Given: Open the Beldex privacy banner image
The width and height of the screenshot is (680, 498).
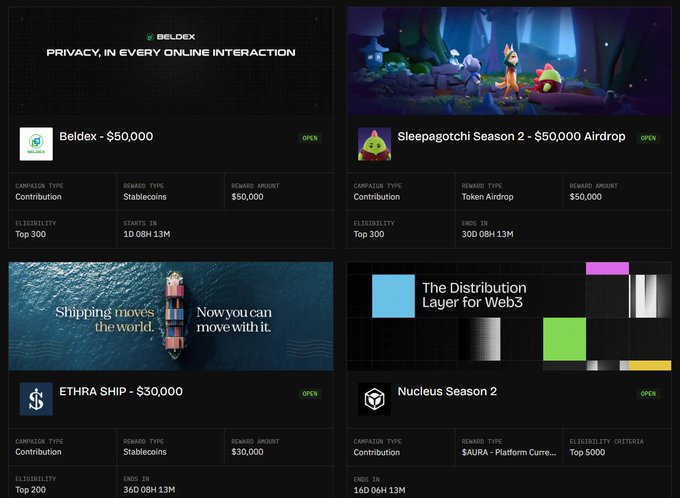Looking at the screenshot, I should coord(171,61).
